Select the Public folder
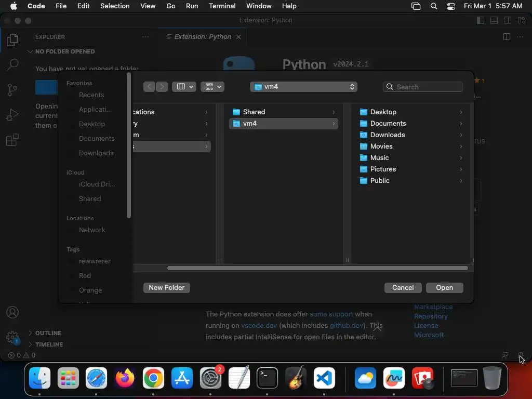The height and width of the screenshot is (399, 532). [x=411, y=180]
